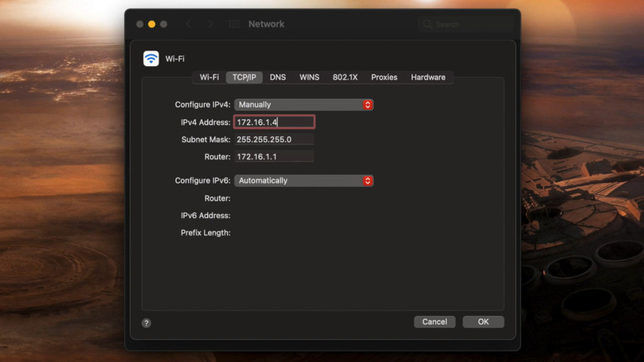Open the WINS tab
644x362 pixels.
pyautogui.click(x=310, y=78)
